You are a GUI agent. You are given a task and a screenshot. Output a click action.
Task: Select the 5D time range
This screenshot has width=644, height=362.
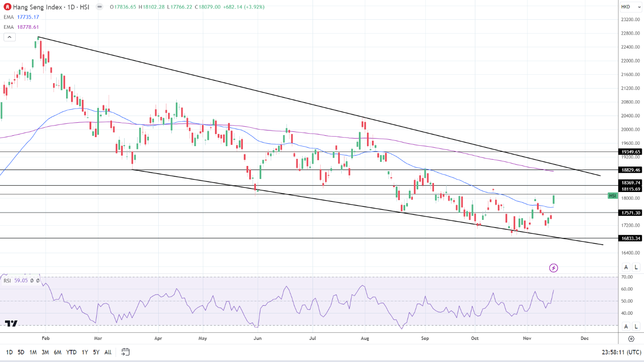tap(21, 352)
